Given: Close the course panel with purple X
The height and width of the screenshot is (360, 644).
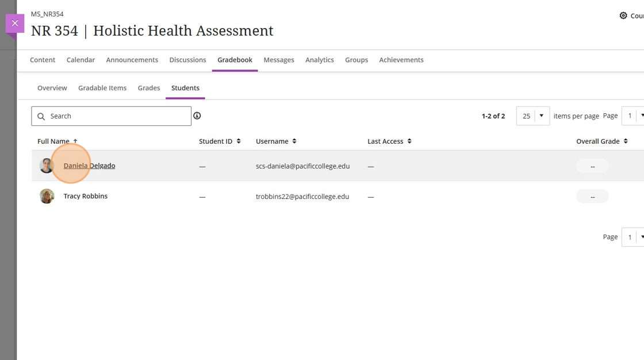Looking at the screenshot, I should click(15, 24).
